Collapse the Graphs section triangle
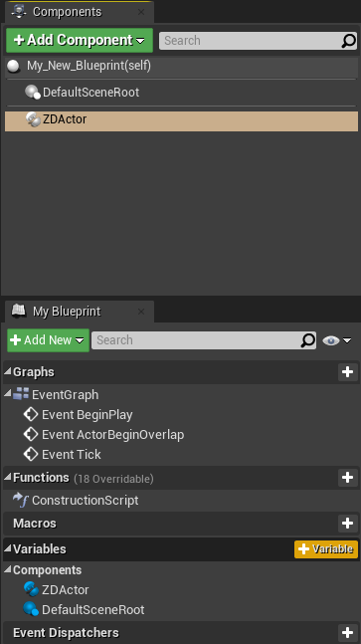361x644 pixels. [7, 371]
